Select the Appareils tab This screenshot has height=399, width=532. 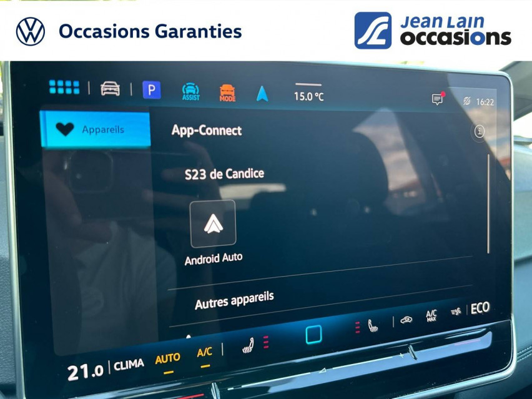click(96, 129)
